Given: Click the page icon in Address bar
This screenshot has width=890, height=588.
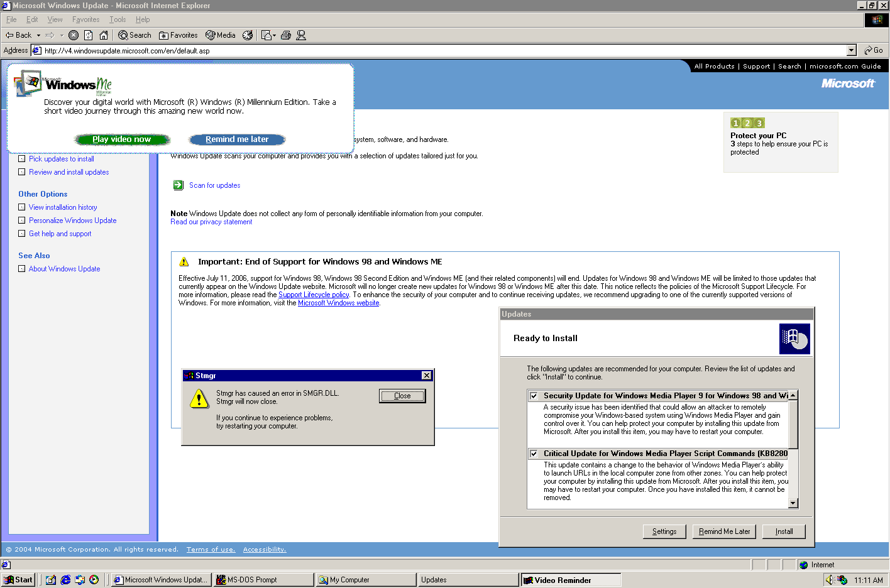Looking at the screenshot, I should click(37, 50).
